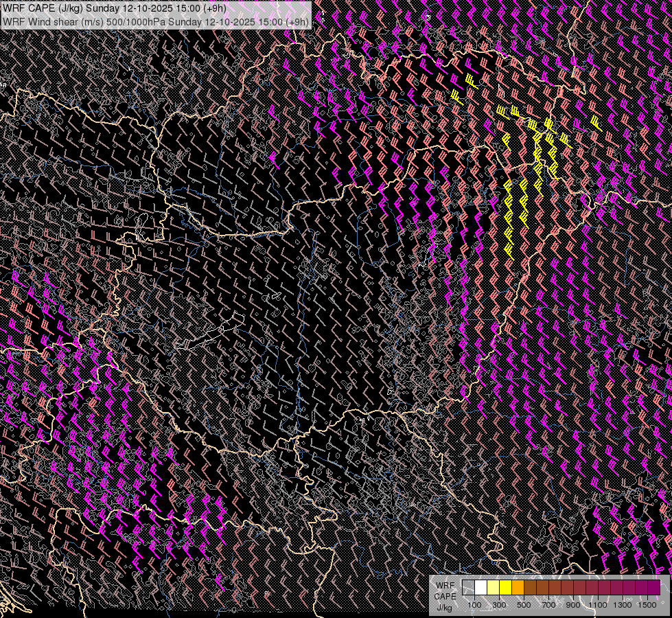This screenshot has width=672, height=618.
Task: Click the 700 legend scale label
Action: (x=548, y=605)
